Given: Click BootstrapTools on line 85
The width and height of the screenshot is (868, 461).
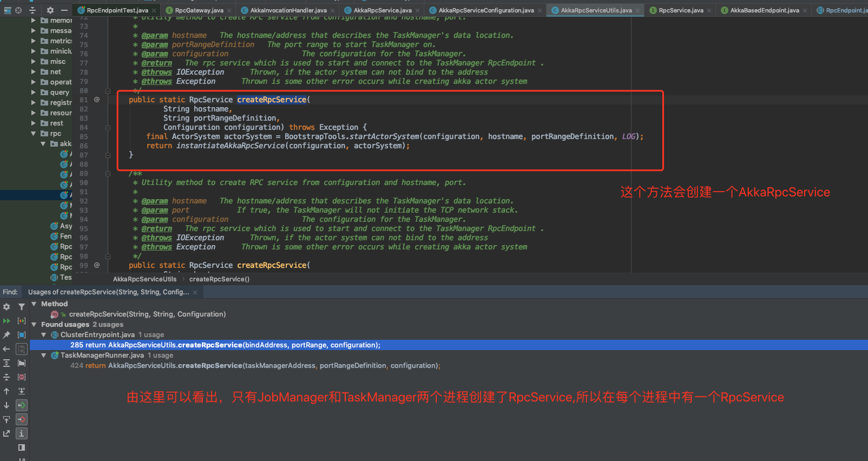Looking at the screenshot, I should coord(315,136).
